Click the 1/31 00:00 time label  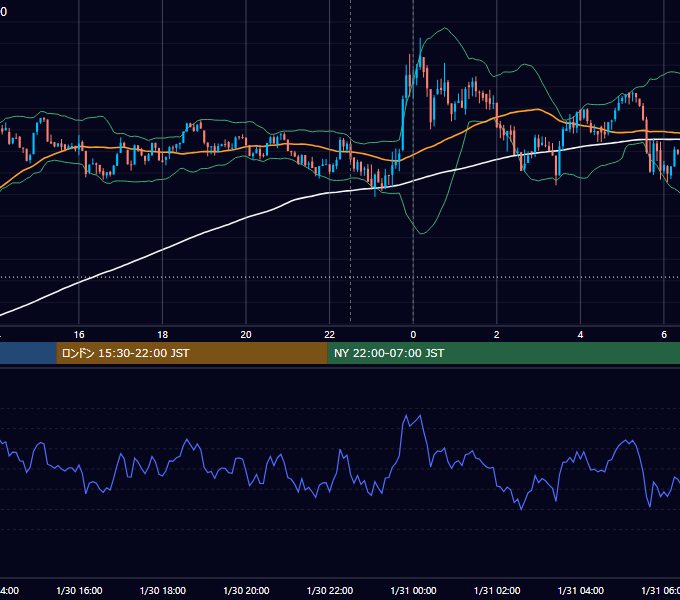(413, 590)
